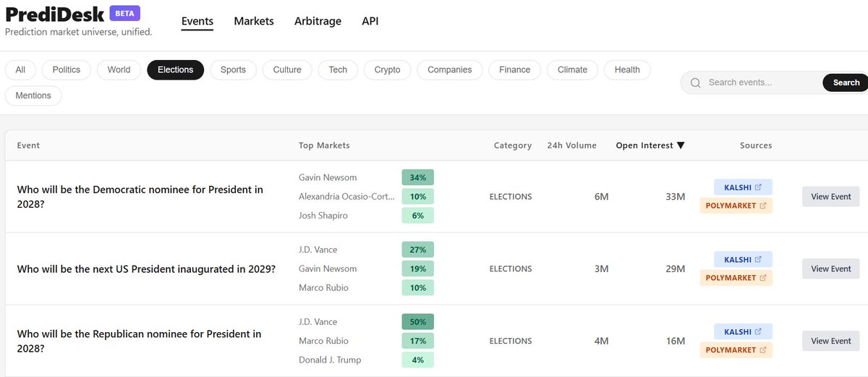Select the Companies category filter
The image size is (868, 377).
[450, 69]
